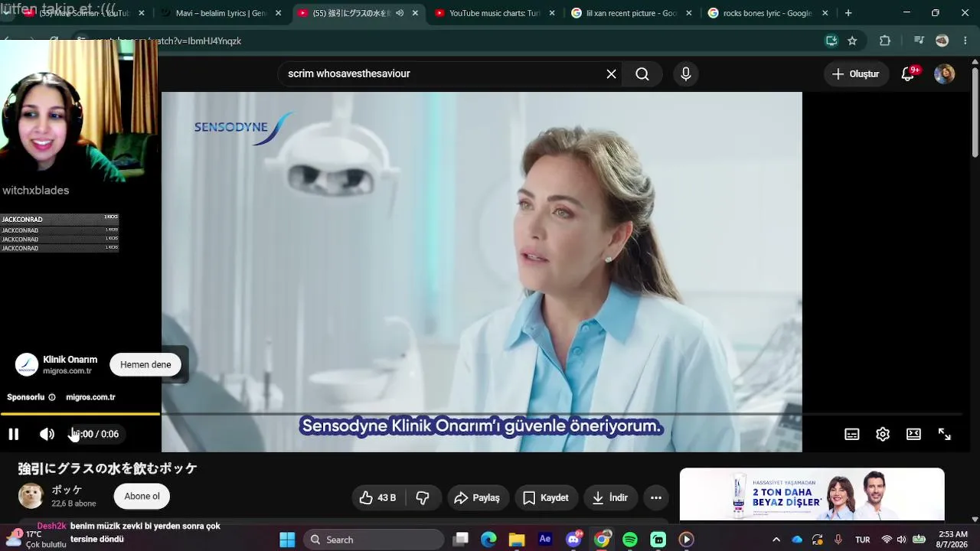Close the YouTube music charts tab
980x551 pixels.
click(551, 13)
